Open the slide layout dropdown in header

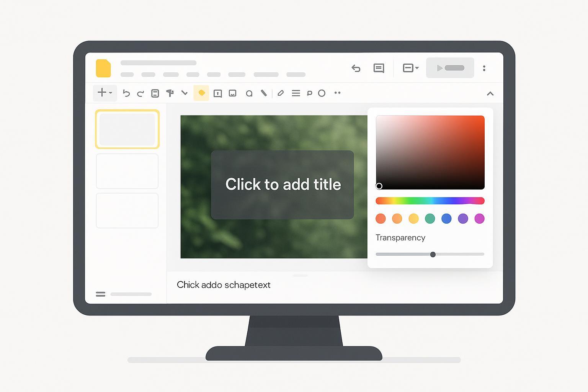click(x=410, y=68)
